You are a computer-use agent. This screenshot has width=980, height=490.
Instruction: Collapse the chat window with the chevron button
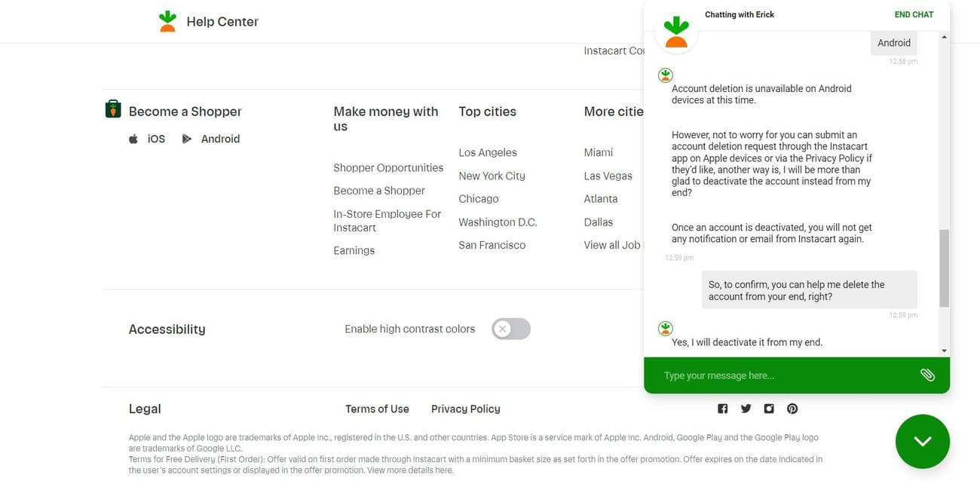[x=923, y=441]
